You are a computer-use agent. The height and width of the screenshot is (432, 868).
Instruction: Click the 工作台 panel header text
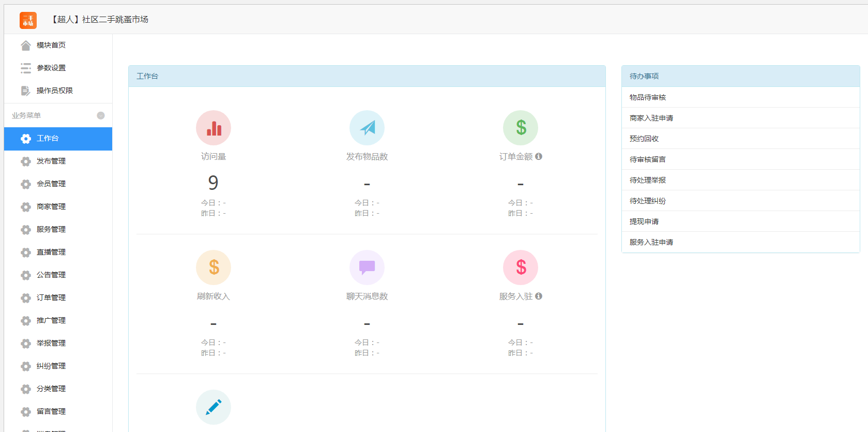pos(147,76)
